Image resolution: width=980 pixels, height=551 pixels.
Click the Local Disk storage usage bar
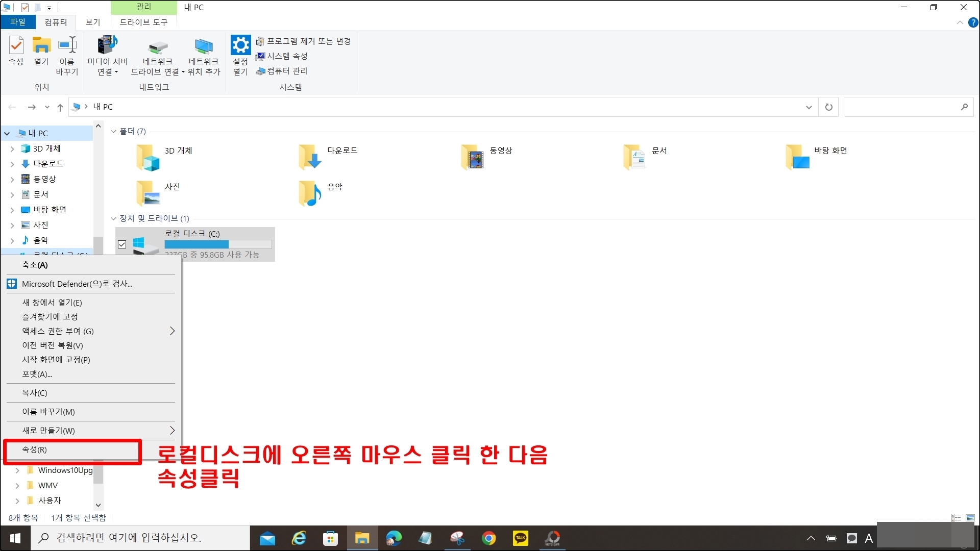(x=218, y=244)
